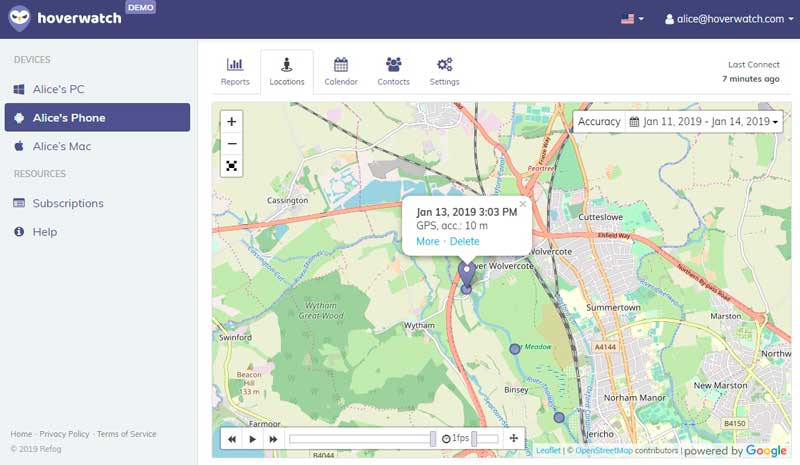Zoom in on the map
800x465 pixels.
[x=232, y=122]
